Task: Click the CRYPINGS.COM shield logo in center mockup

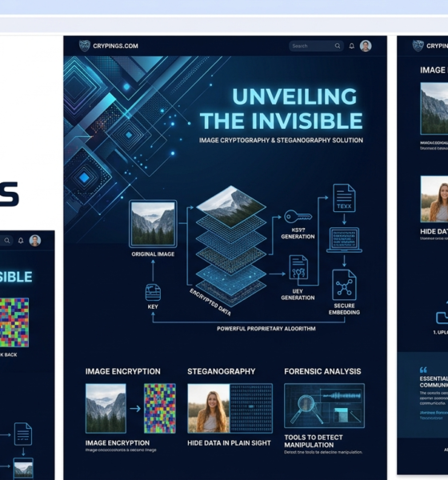Action: [85, 46]
